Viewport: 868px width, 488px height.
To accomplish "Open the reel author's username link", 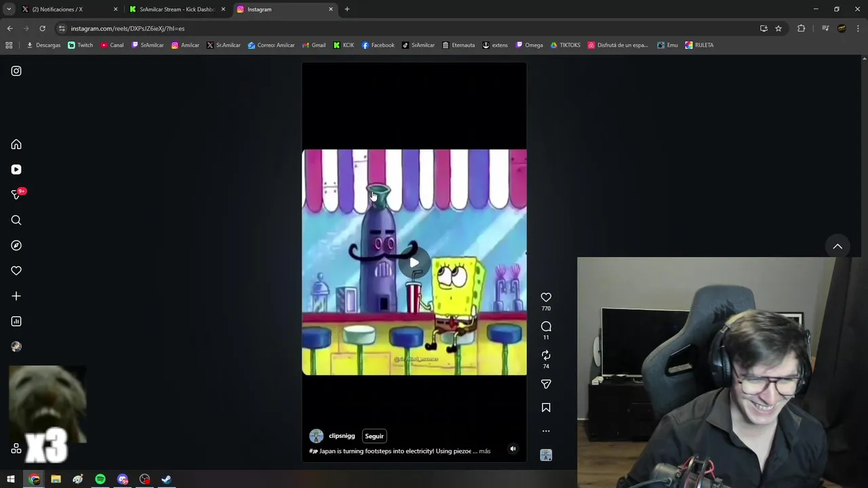I will tap(342, 436).
